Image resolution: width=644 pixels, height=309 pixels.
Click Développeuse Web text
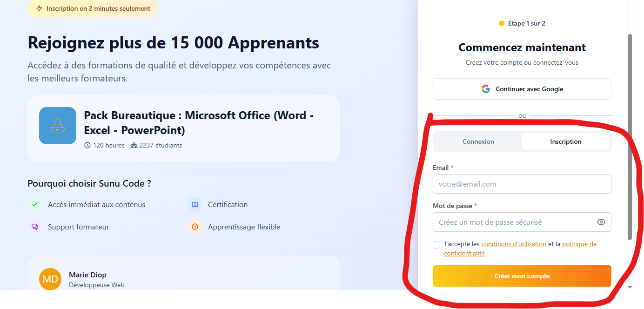pyautogui.click(x=96, y=285)
